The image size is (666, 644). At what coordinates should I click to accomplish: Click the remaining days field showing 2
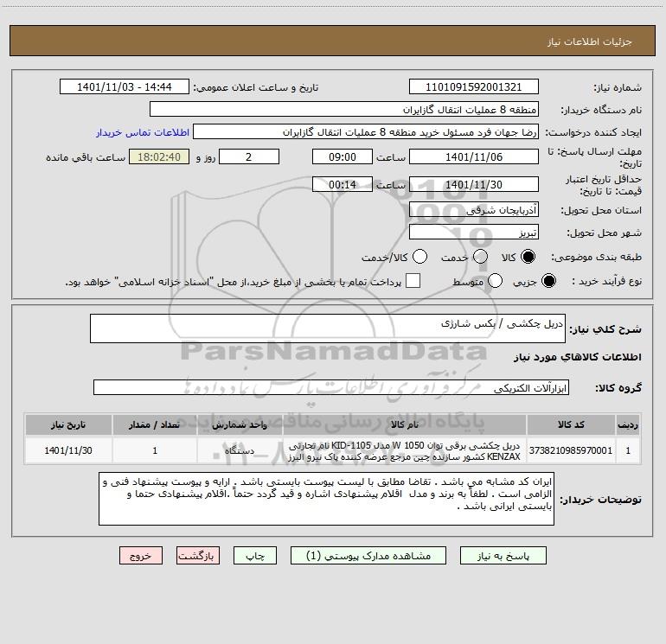(x=249, y=156)
